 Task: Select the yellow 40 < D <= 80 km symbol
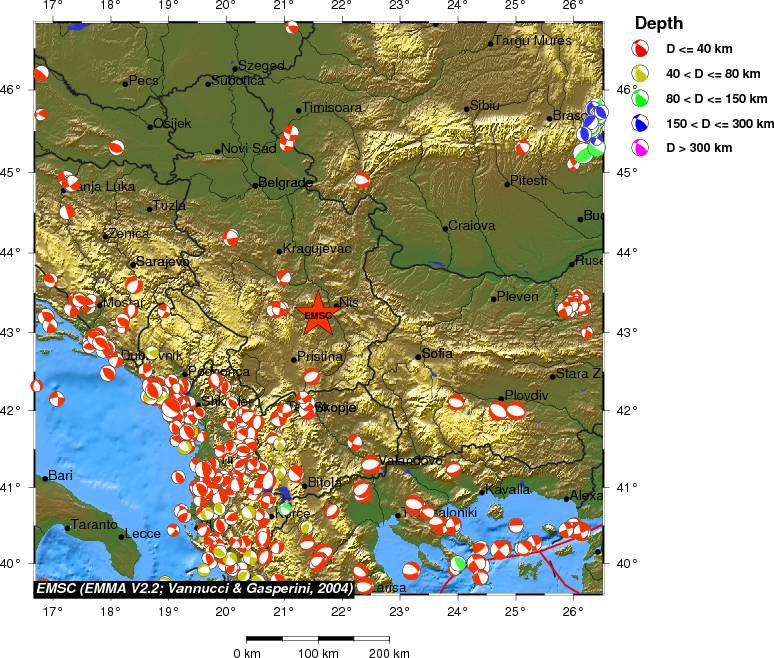coord(640,73)
